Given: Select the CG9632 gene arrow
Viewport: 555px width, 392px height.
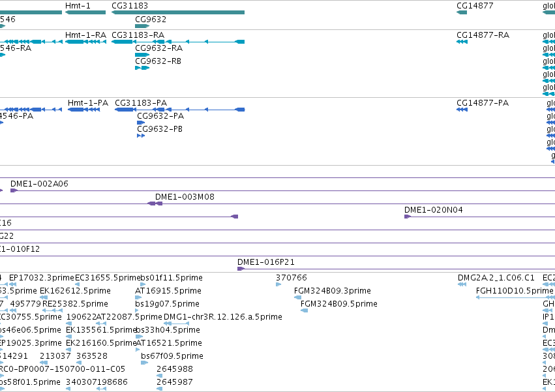Looking at the screenshot, I should coord(142,26).
